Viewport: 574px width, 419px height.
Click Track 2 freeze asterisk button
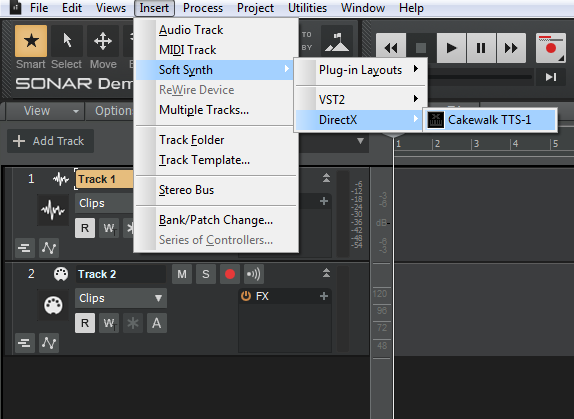(133, 323)
